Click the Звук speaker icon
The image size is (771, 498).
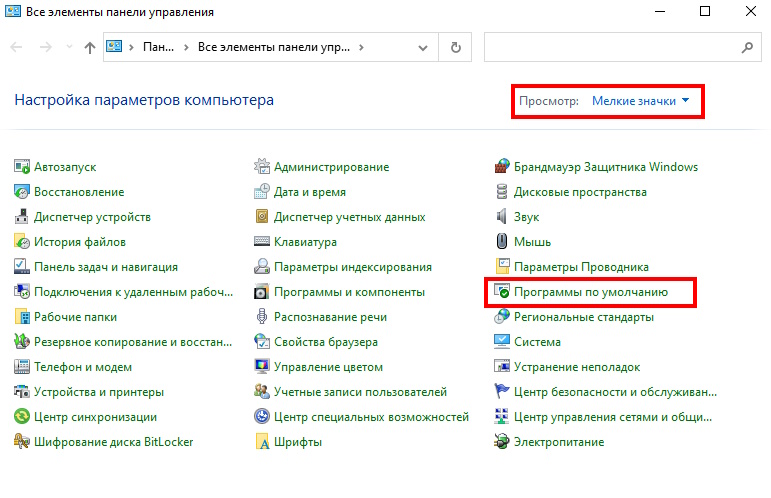pyautogui.click(x=502, y=217)
